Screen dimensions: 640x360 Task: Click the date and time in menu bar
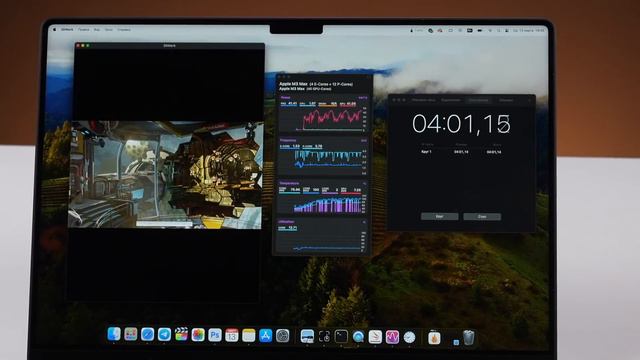[x=529, y=30]
